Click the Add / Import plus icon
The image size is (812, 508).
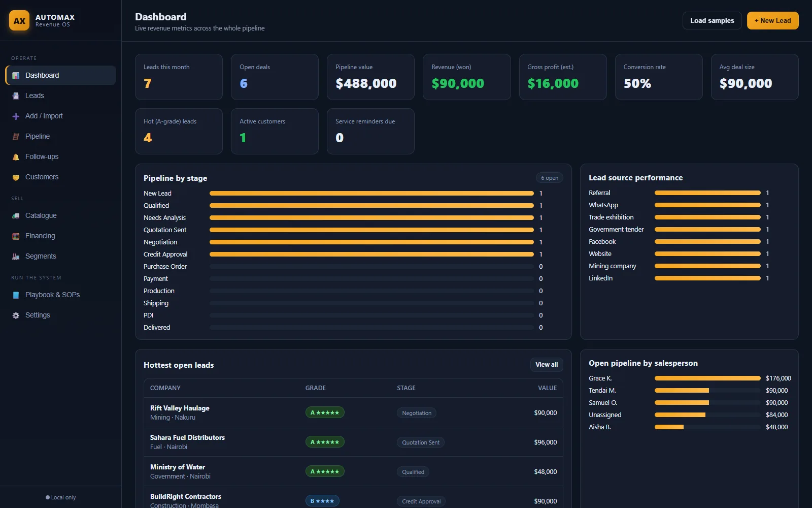pos(16,116)
